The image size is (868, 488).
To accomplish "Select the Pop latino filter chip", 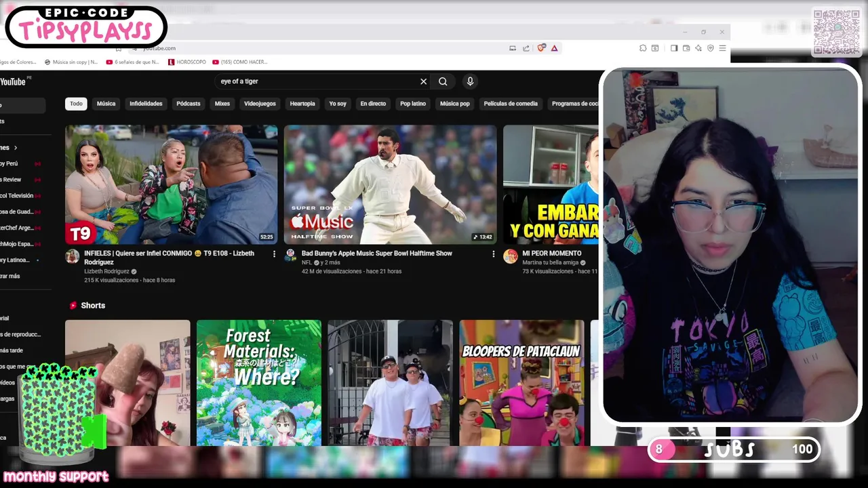I will 413,104.
